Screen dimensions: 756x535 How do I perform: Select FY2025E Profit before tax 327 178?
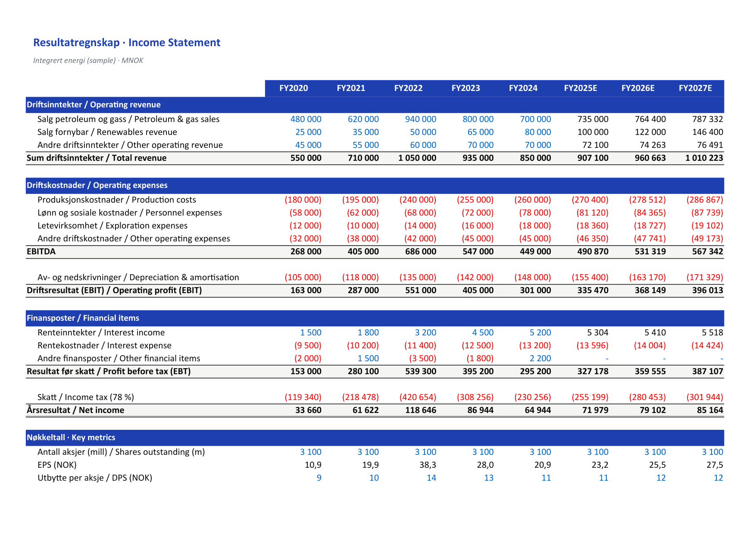click(593, 371)
